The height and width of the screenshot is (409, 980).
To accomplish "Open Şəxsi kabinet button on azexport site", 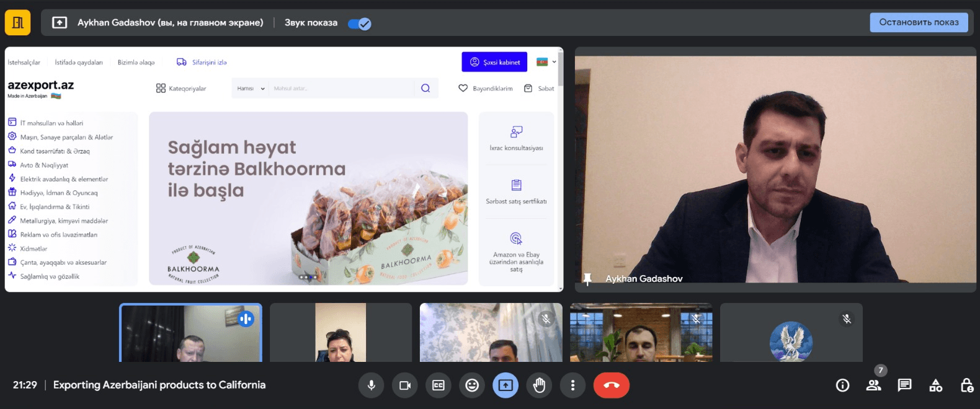I will click(494, 62).
